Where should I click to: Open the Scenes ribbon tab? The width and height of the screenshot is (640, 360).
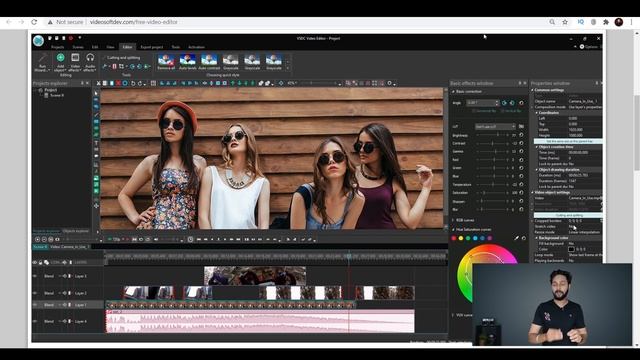pyautogui.click(x=78, y=47)
